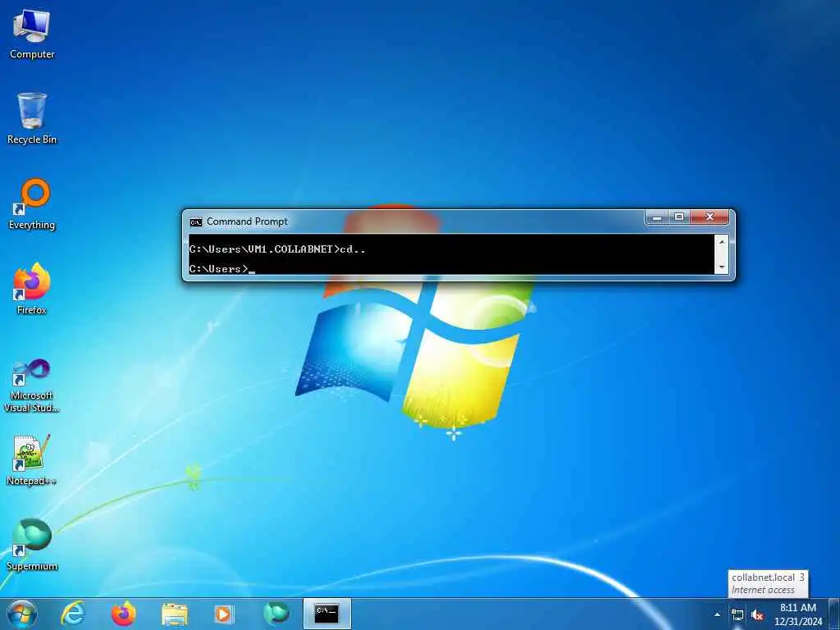Screen dimensions: 840x630
Task: Minimize the Command Prompt window
Action: click(657, 217)
